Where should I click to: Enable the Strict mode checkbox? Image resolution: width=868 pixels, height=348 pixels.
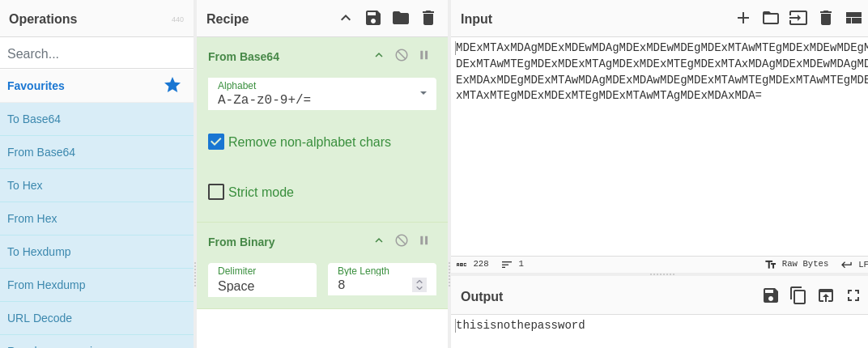pos(216,192)
